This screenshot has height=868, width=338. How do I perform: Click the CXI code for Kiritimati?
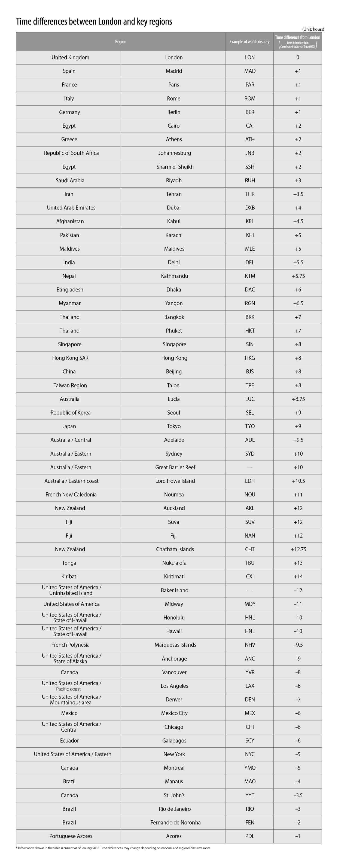[x=250, y=576]
